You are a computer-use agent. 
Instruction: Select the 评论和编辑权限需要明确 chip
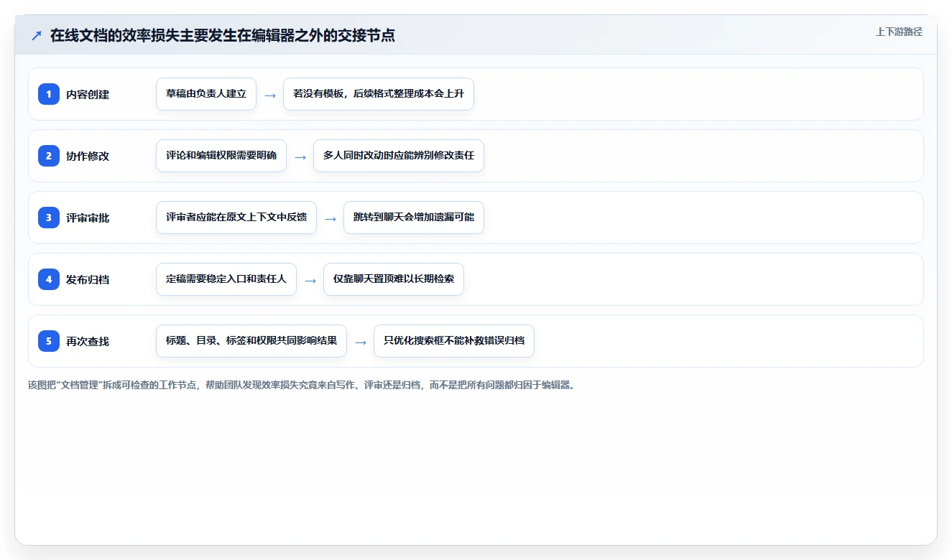(221, 156)
